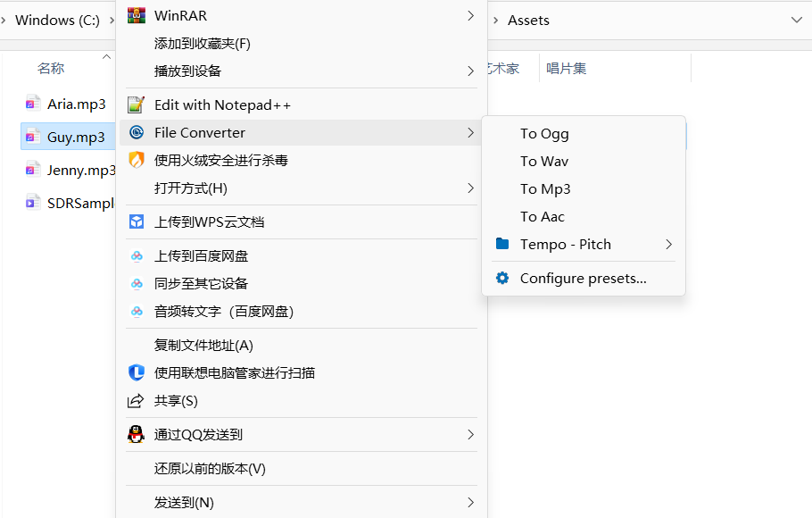
Task: Expand the 发送到(N) submenu arrow
Action: coord(470,502)
